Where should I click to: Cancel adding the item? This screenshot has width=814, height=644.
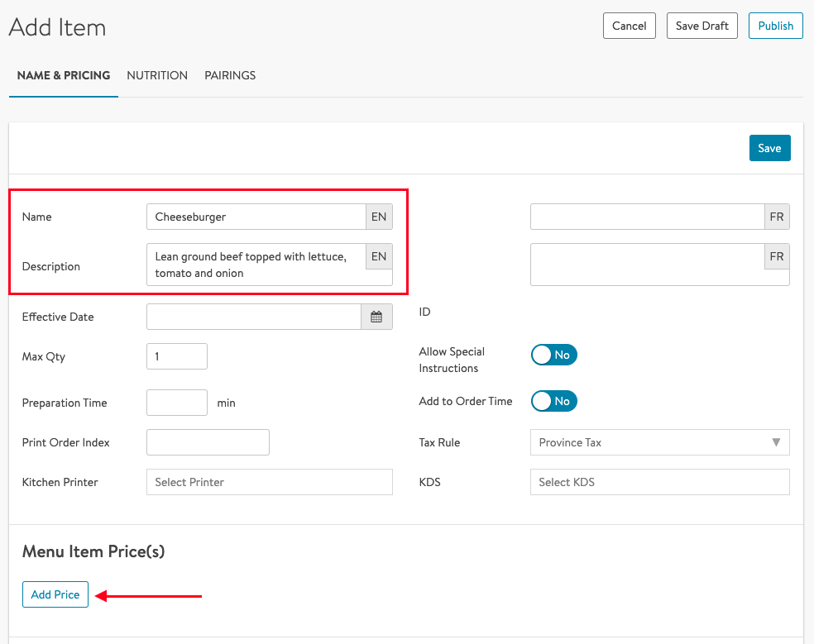(629, 26)
